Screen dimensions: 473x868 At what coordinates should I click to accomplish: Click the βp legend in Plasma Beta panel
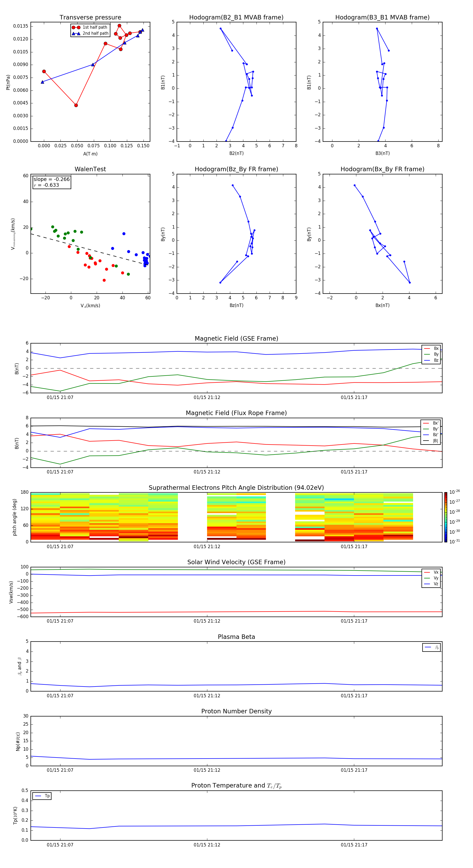[431, 647]
